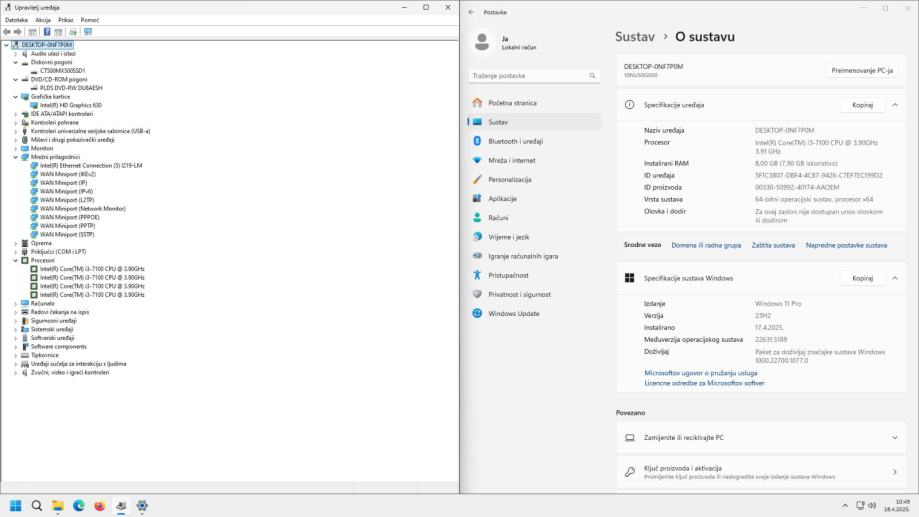Collapse the Specifikacije sustava Windows chevron
The image size is (919, 517).
tap(895, 278)
